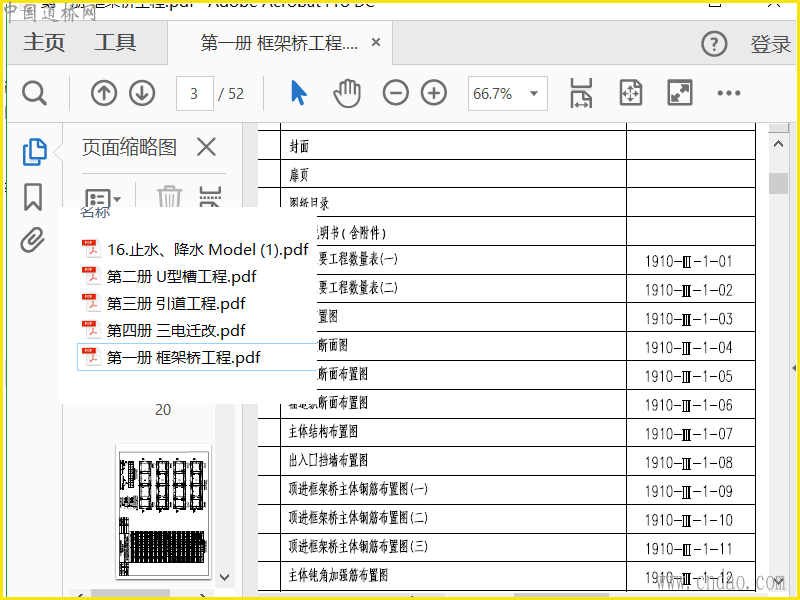Click drawing number 1910-Ⅲ-1-01
Image resolution: width=800 pixels, height=600 pixels.
coord(689,261)
